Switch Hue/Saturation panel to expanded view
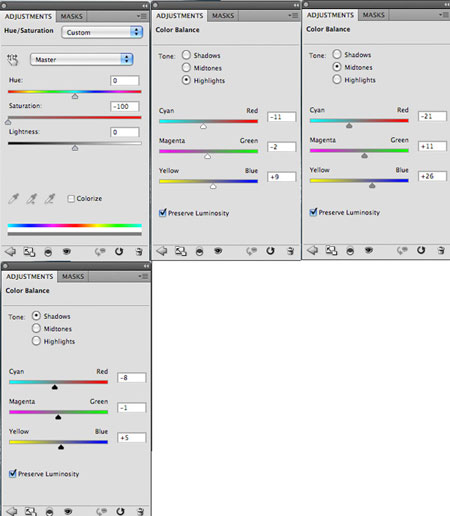This screenshot has height=516, width=450. 29,252
